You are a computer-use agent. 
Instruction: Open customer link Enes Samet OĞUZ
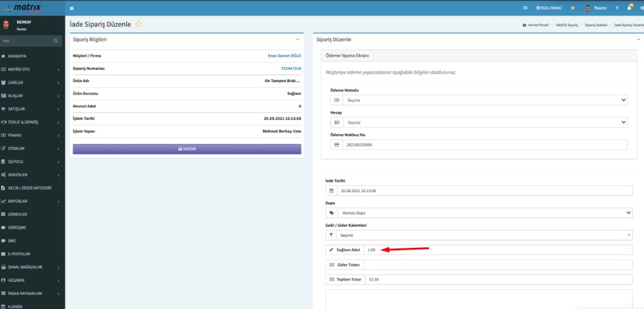click(x=284, y=56)
